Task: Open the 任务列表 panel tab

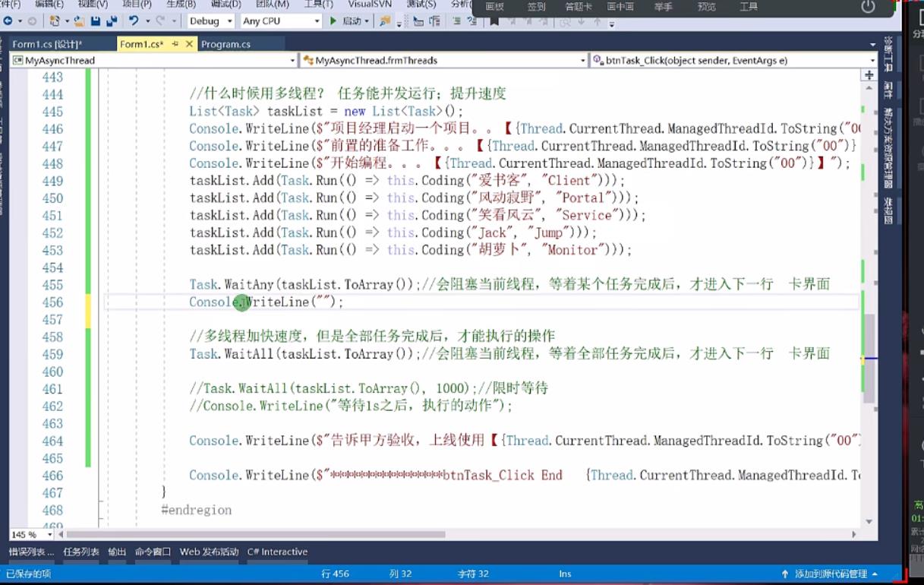Action: coord(81,552)
